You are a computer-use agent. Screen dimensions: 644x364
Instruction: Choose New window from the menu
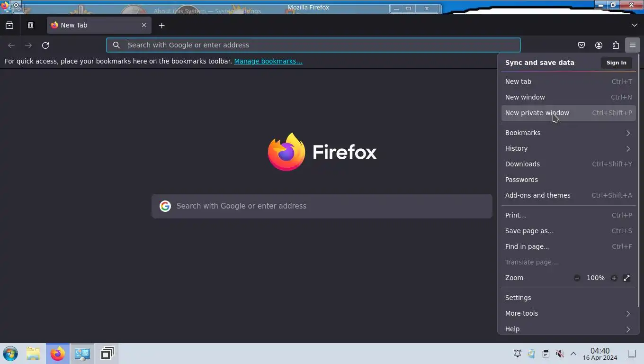coord(568,97)
